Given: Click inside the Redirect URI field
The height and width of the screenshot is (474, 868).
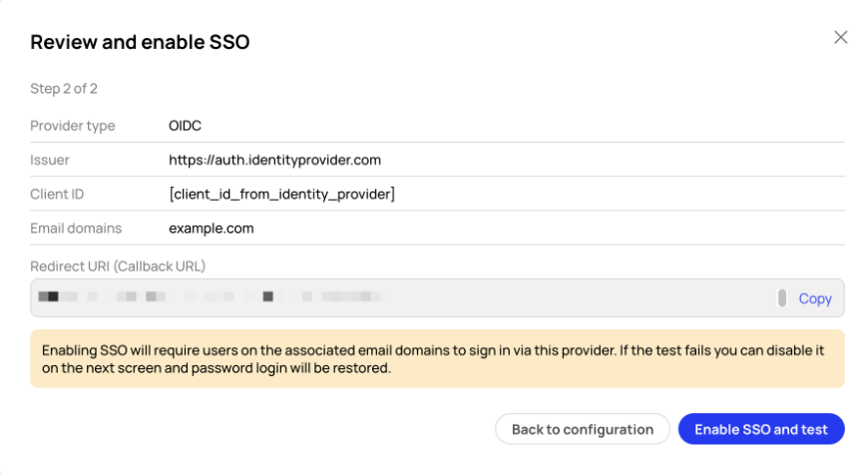Looking at the screenshot, I should point(437,298).
